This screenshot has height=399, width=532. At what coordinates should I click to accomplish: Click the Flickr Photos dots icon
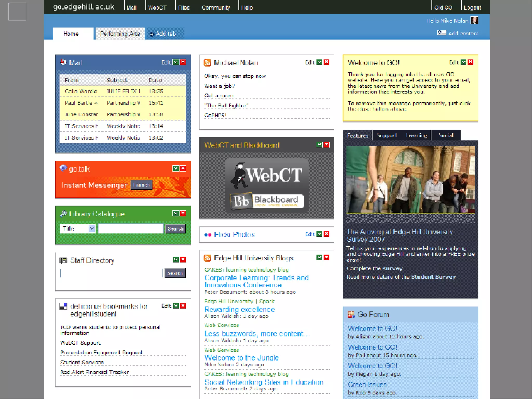tap(208, 235)
